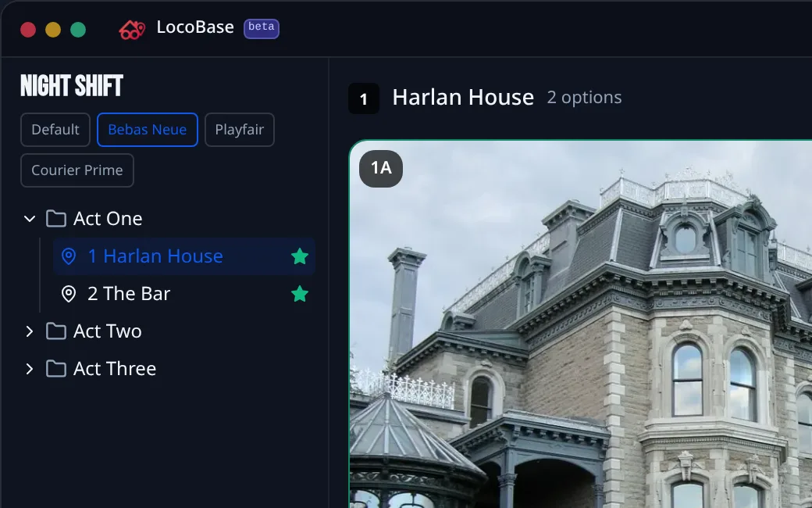Image resolution: width=812 pixels, height=508 pixels.
Task: Expand the Act Two folder chevron
Action: coord(30,331)
